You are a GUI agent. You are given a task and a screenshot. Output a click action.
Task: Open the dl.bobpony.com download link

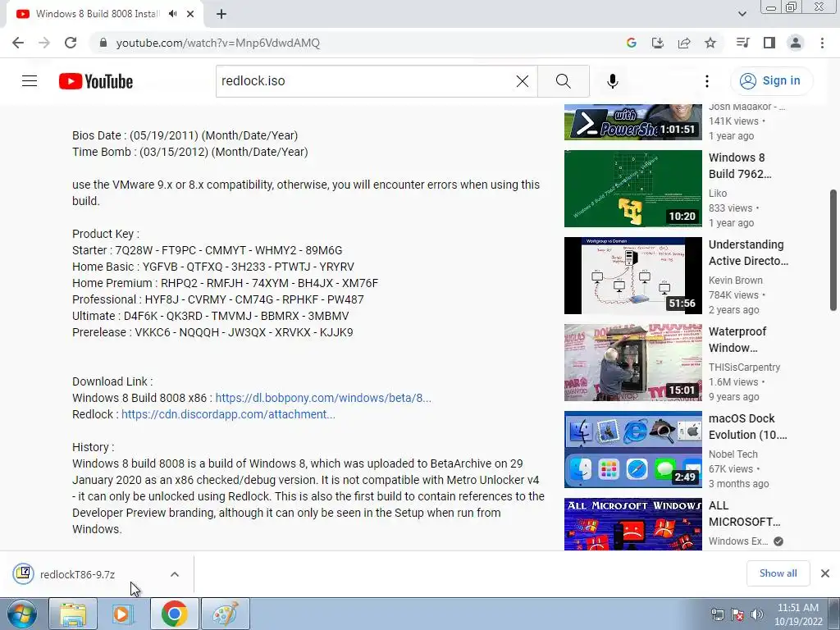[323, 398]
